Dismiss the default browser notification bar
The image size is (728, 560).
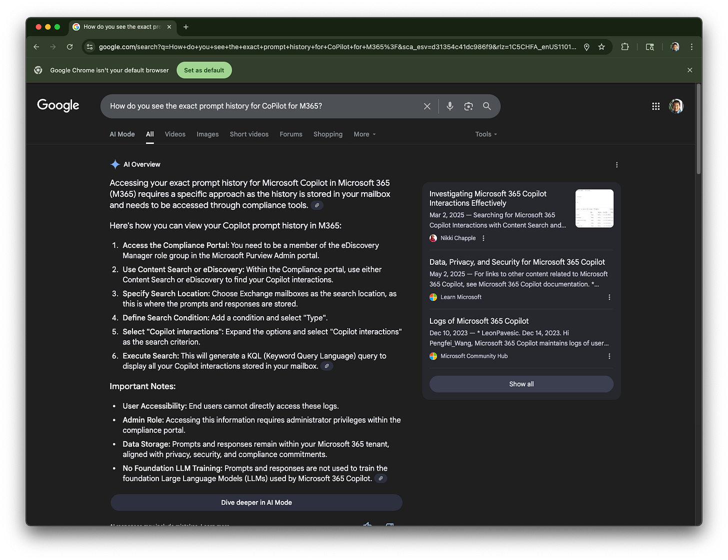click(689, 70)
